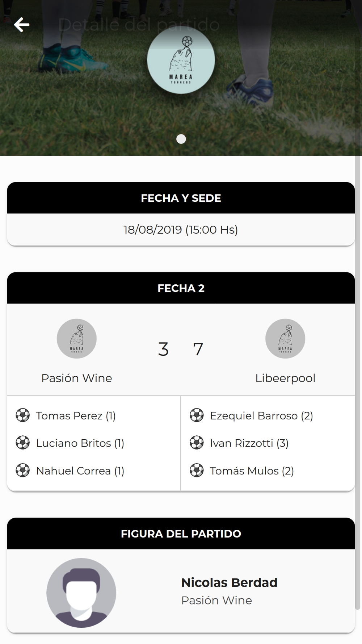The width and height of the screenshot is (362, 644).
Task: Click the soccer ball icon beside Nahuel Correa
Action: [x=23, y=470]
